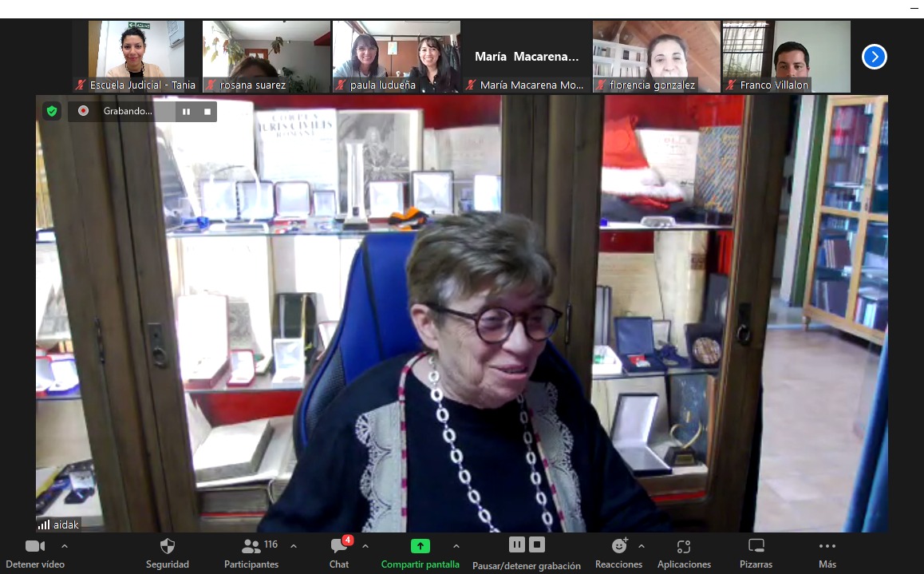This screenshot has height=574, width=924.
Task: Pause recording from the Grabando bar
Action: pos(186,112)
